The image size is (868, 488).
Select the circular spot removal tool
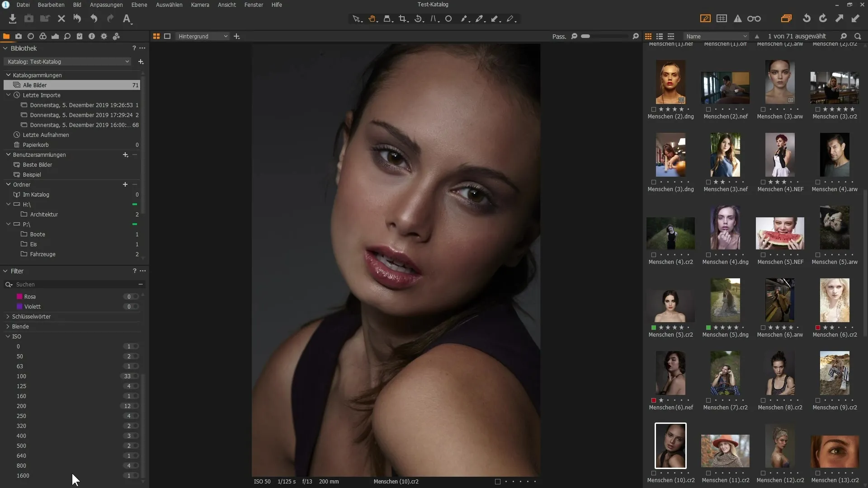[x=448, y=19]
